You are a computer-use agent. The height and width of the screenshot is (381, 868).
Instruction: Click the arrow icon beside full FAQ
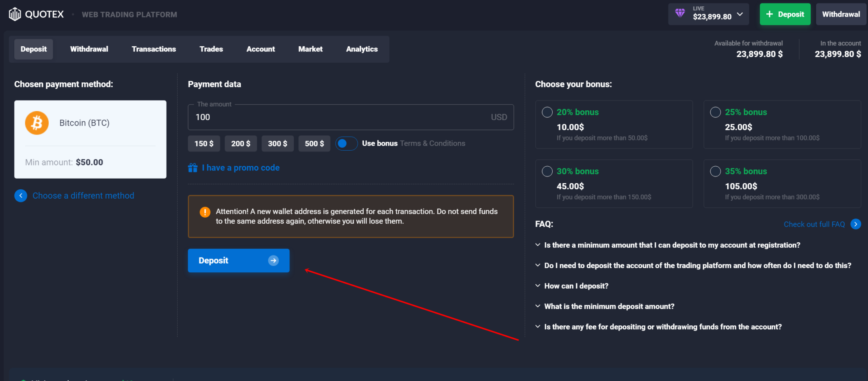(x=856, y=224)
